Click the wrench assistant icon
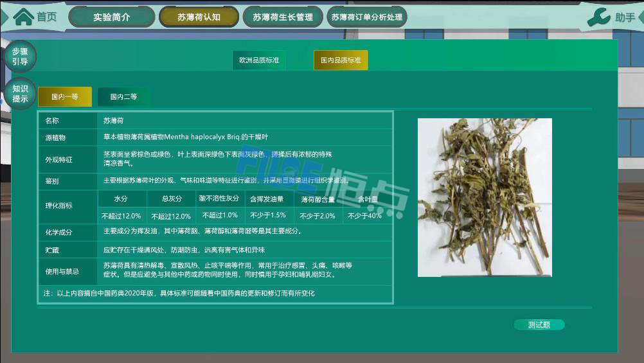The image size is (644, 363). coord(599,17)
